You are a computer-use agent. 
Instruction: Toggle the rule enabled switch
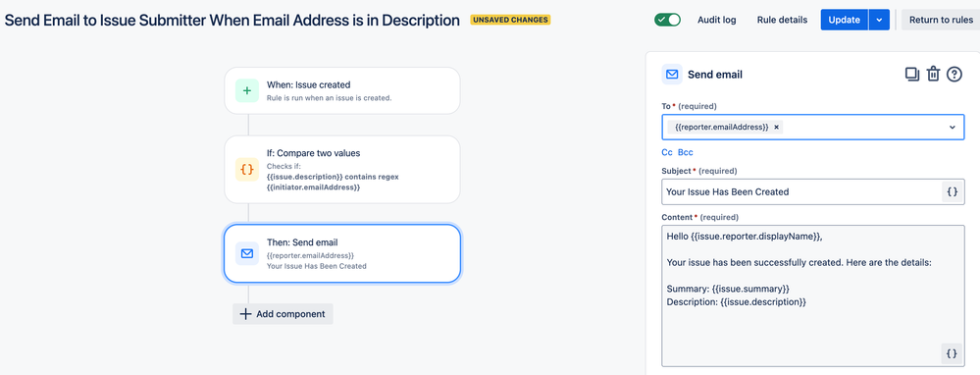[x=667, y=20]
